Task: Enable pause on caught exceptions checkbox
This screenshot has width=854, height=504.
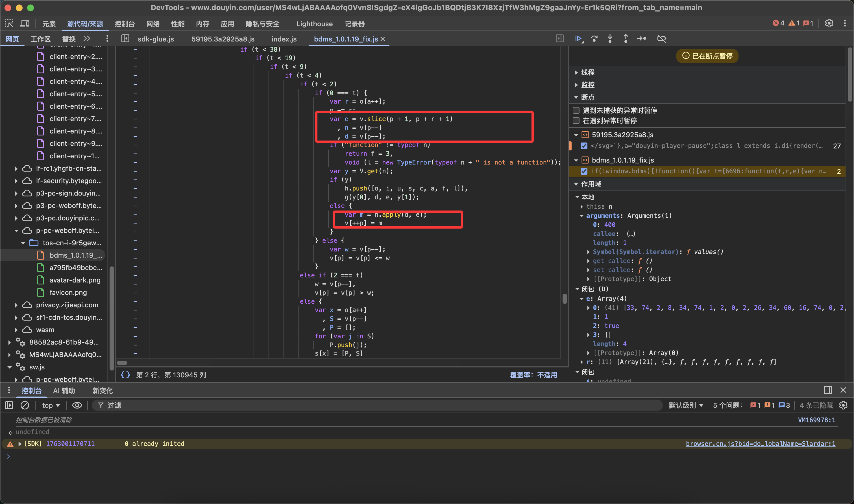Action: (576, 120)
